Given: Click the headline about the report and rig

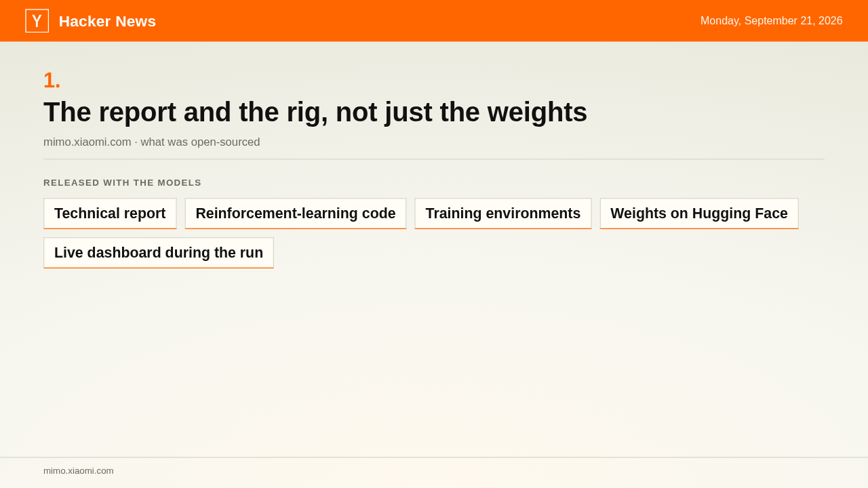Looking at the screenshot, I should 315,112.
